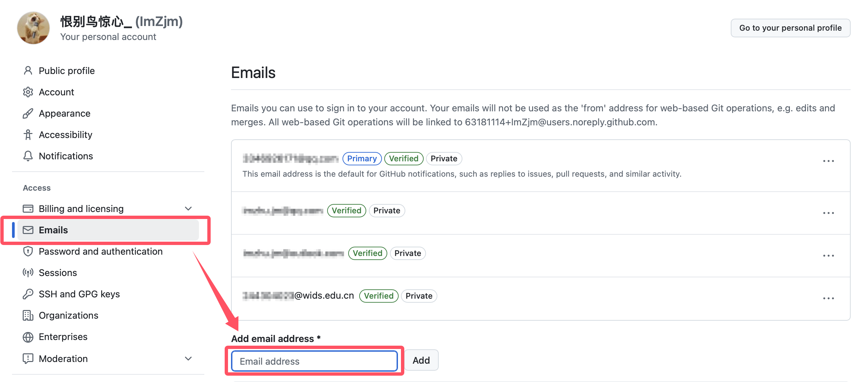Click the Appearance paintbrush icon
Viewport: 868px width, 382px height.
[28, 113]
